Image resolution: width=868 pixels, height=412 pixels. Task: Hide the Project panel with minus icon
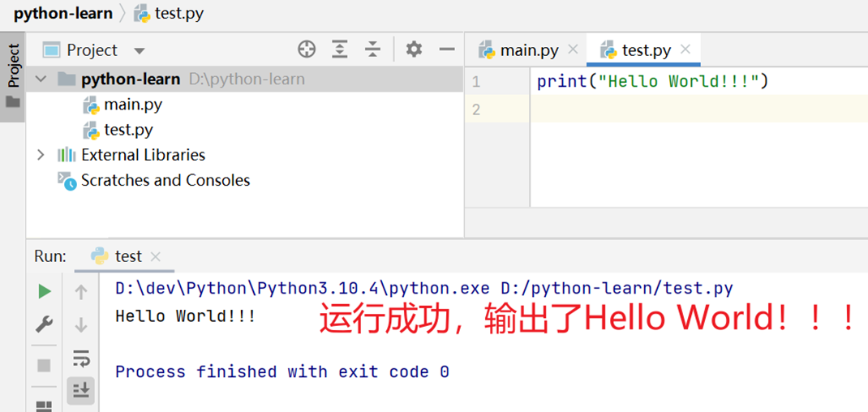click(x=447, y=49)
